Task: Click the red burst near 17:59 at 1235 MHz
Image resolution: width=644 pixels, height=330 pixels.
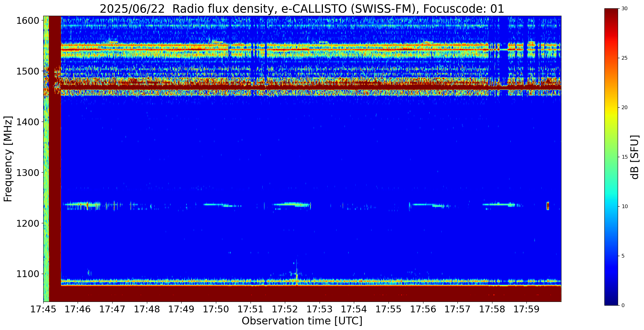Action: 548,206
